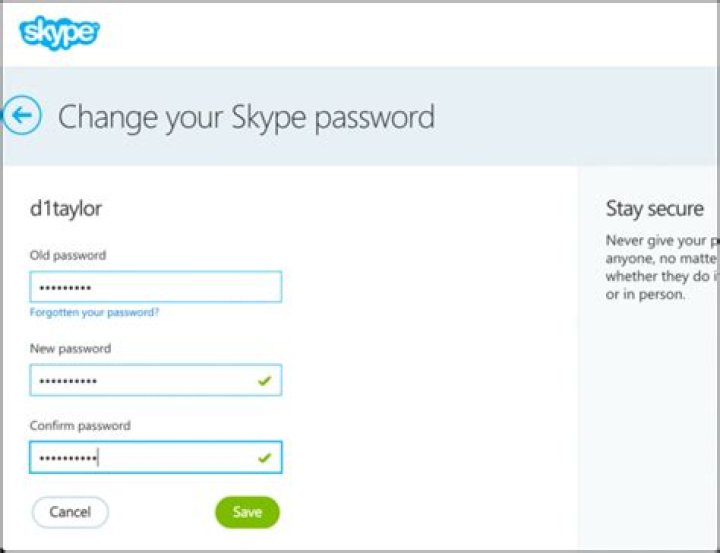The image size is (720, 553).
Task: Click blank white top bar beside Skype logo
Action: [x=400, y=33]
